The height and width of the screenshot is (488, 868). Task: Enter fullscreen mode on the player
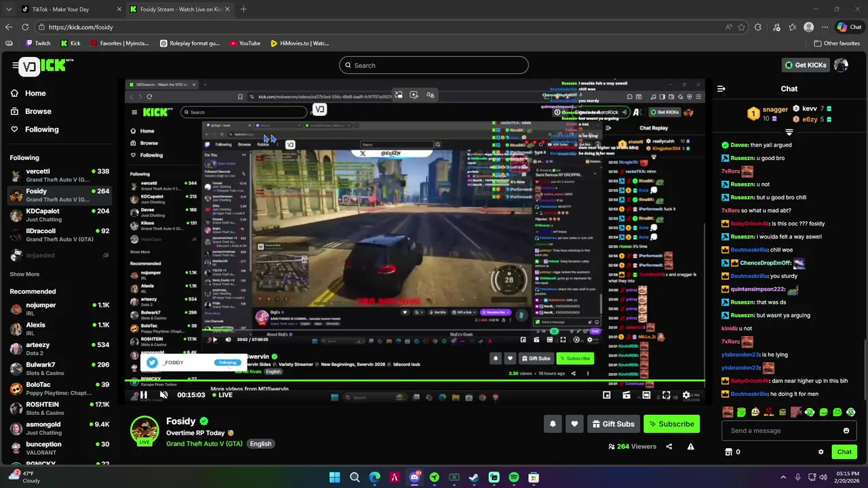point(667,395)
